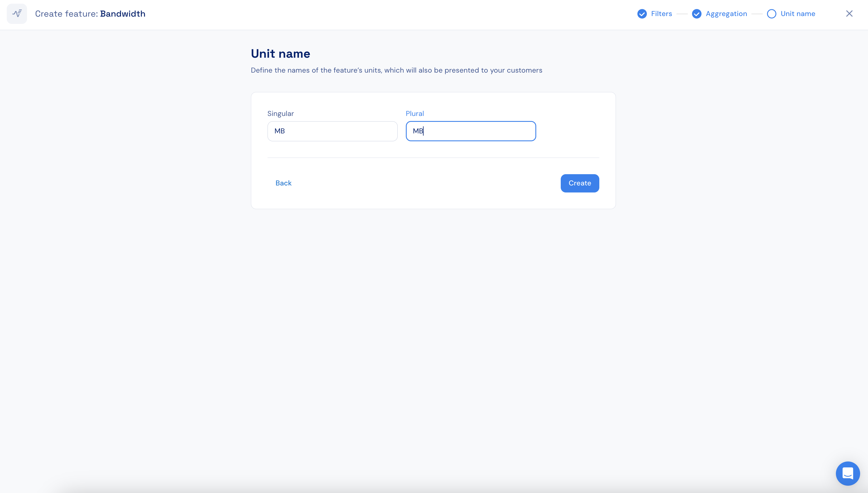Open the chat support bubble
The image size is (868, 493).
tap(848, 473)
